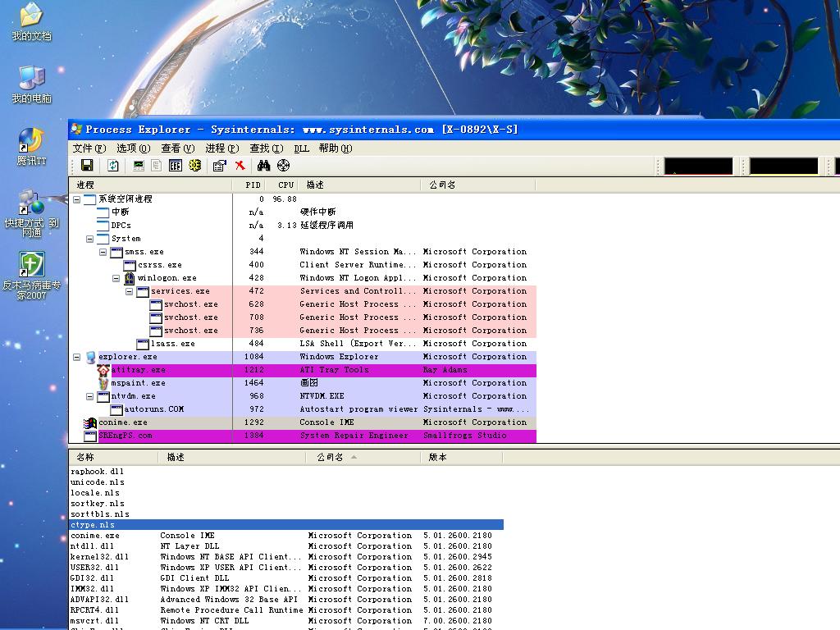Collapse the winlogon.exe tree branch
Image resolution: width=840 pixels, height=630 pixels.
pyautogui.click(x=116, y=278)
